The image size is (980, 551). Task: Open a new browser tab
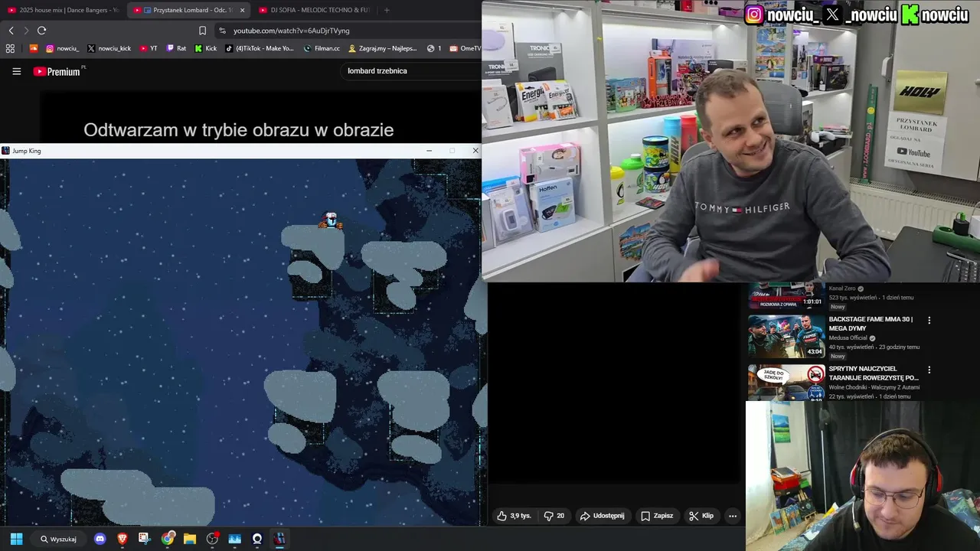(387, 10)
